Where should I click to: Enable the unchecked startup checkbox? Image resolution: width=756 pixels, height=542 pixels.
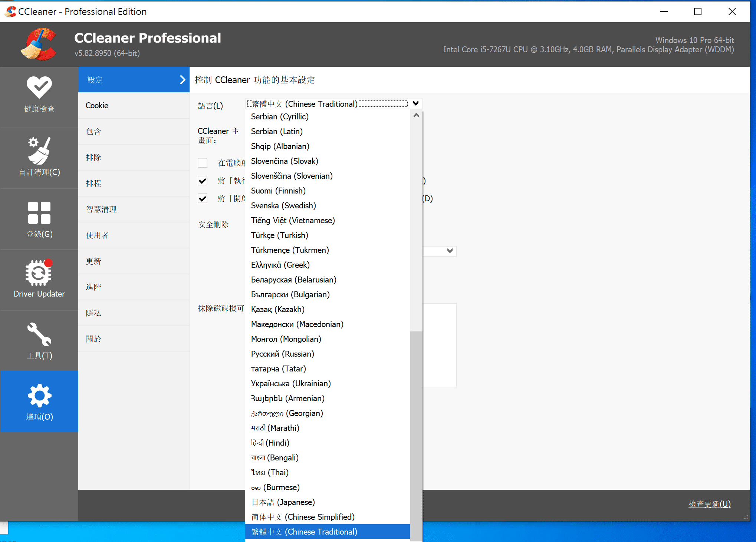(203, 163)
